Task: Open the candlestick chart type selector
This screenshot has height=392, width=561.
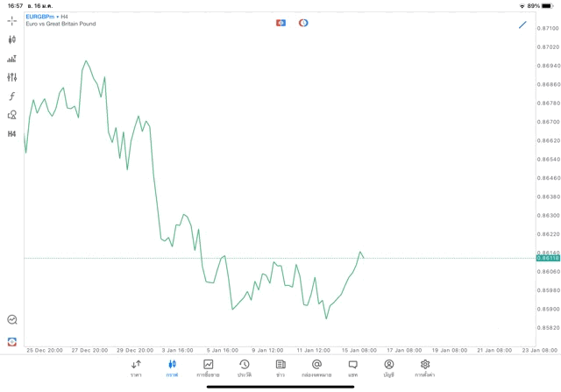Action: pos(11,39)
